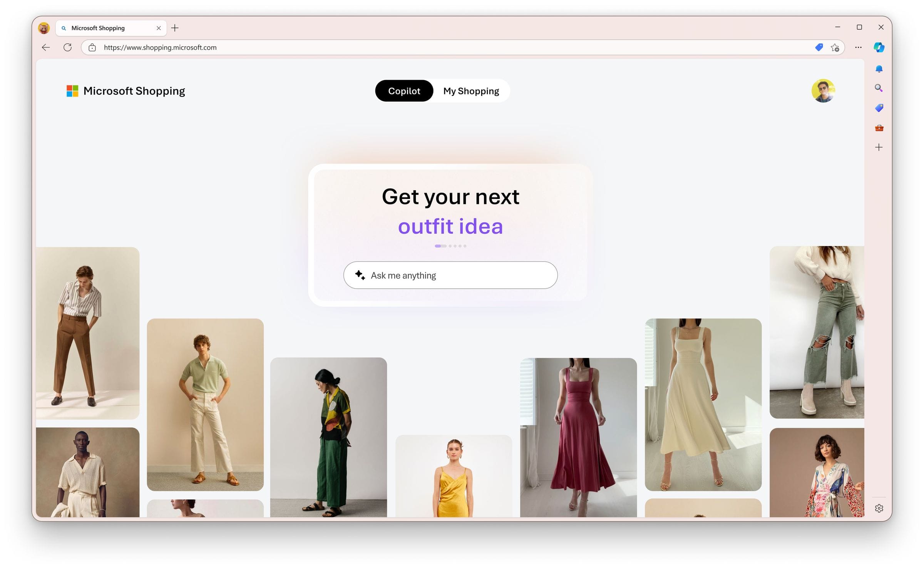Open sidebar search magnifier
The width and height of the screenshot is (924, 569).
coord(879,88)
